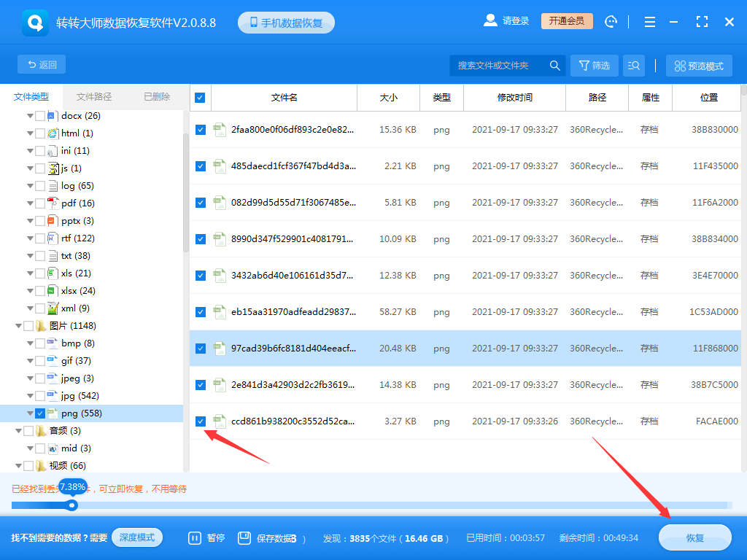Deselect the ccd861b938200c3552d52ca file checkbox
Image resolution: width=747 pixels, height=560 pixels.
click(200, 421)
